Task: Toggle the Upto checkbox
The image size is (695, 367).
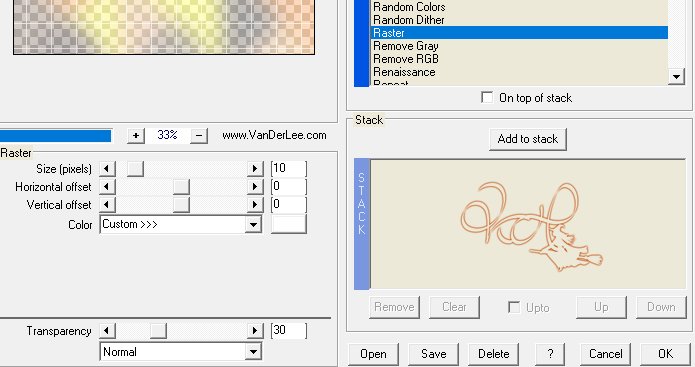Action: pos(514,307)
